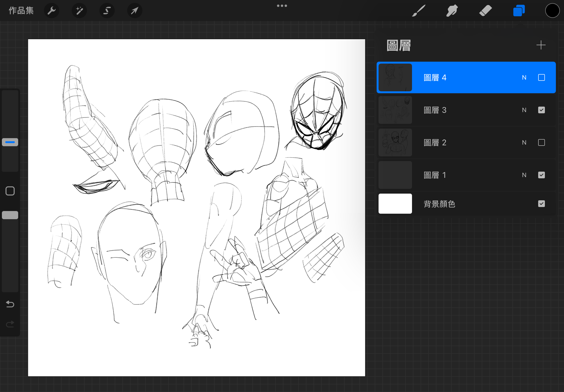Select the 圖層 3 layer name
The height and width of the screenshot is (392, 564).
click(435, 110)
